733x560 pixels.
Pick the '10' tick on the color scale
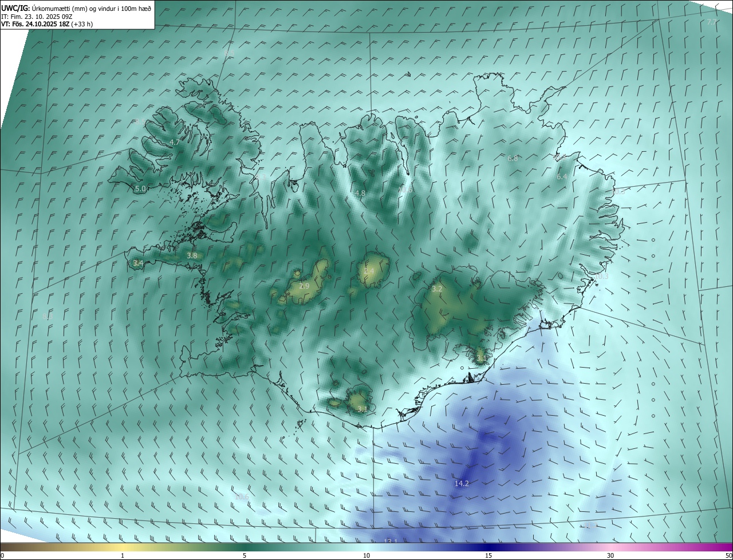(x=366, y=555)
